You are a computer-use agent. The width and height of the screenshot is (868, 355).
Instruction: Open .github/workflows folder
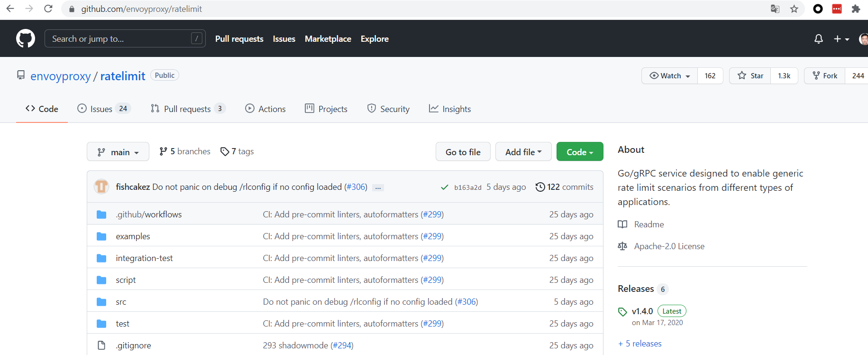click(x=149, y=215)
